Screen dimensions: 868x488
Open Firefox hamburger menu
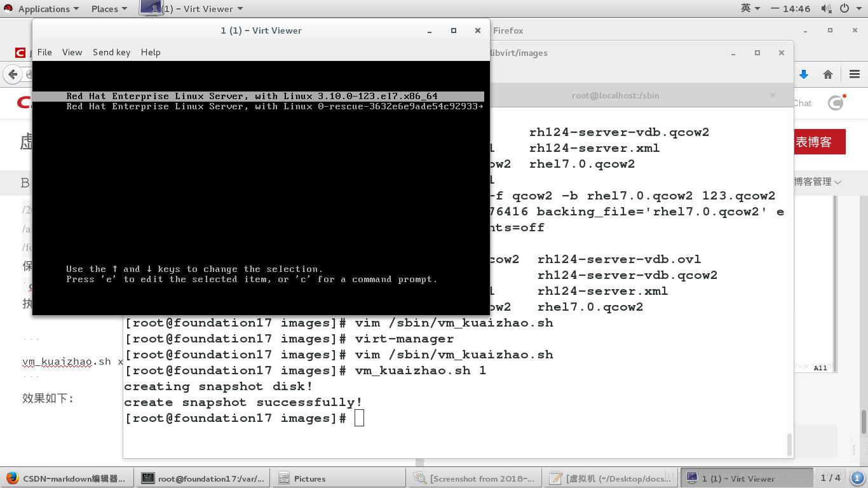point(854,74)
